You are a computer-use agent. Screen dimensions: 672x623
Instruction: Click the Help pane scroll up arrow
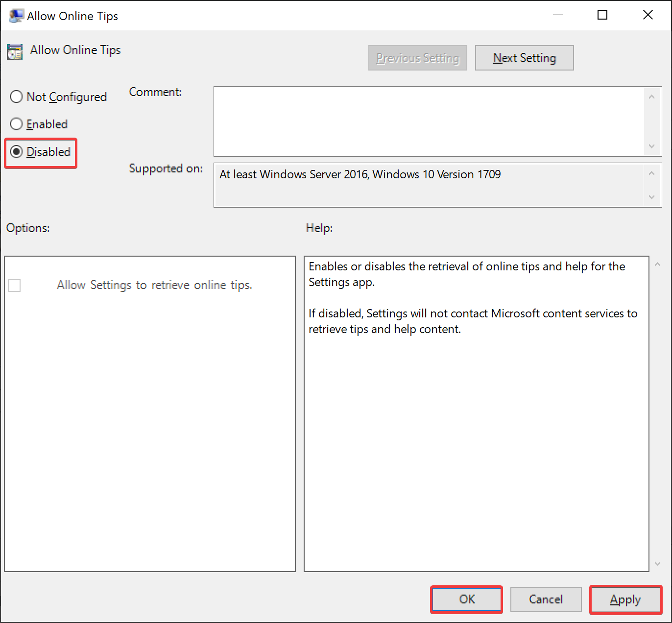click(657, 264)
